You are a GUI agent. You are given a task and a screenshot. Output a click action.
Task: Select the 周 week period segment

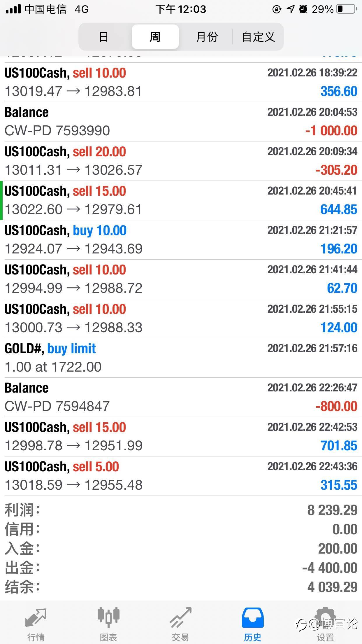(x=155, y=37)
